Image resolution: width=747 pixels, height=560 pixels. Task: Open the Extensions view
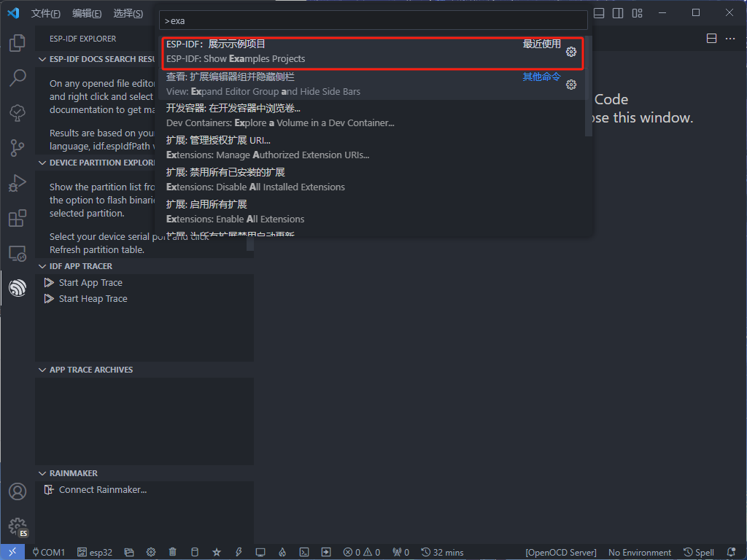[18, 218]
